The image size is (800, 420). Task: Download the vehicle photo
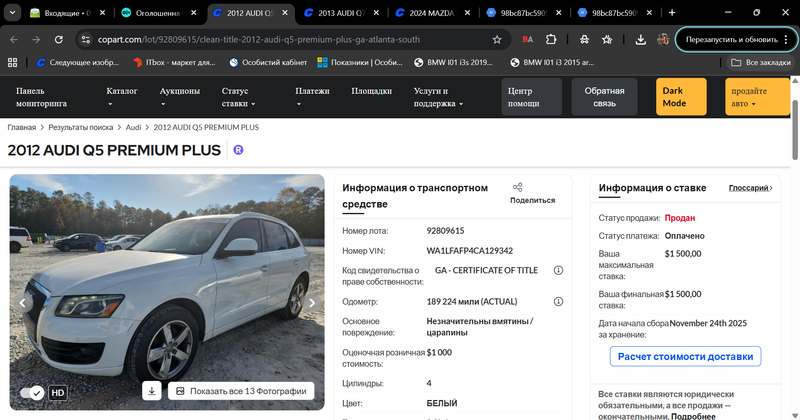coord(152,391)
